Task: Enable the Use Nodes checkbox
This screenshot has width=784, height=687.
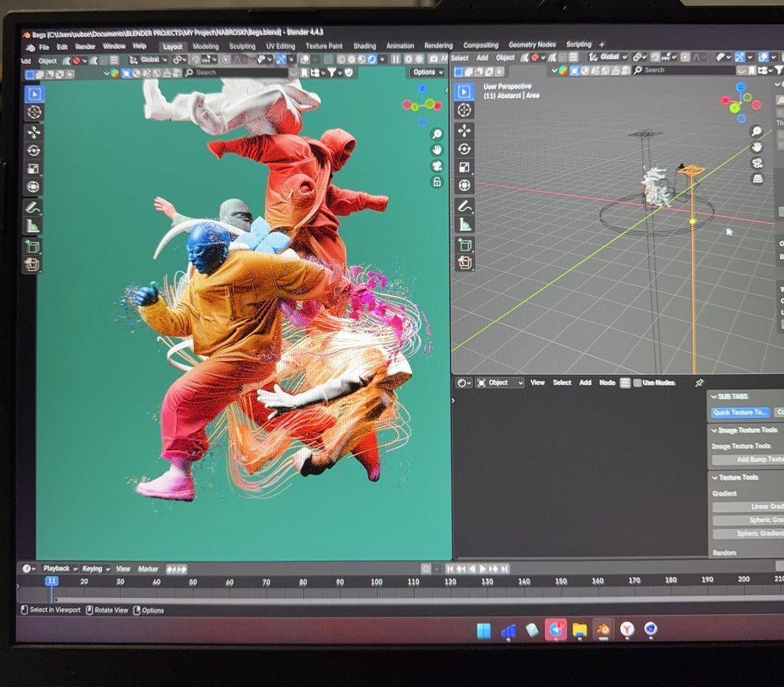Action: tap(637, 383)
